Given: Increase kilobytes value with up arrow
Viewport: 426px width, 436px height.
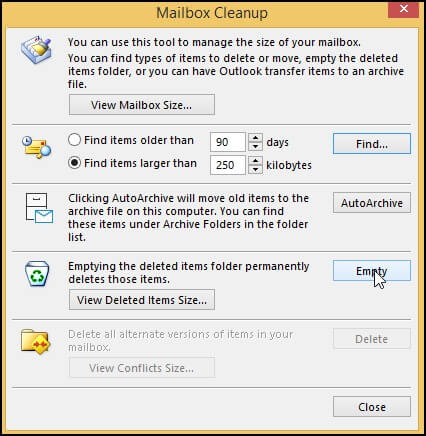Looking at the screenshot, I should 255,161.
